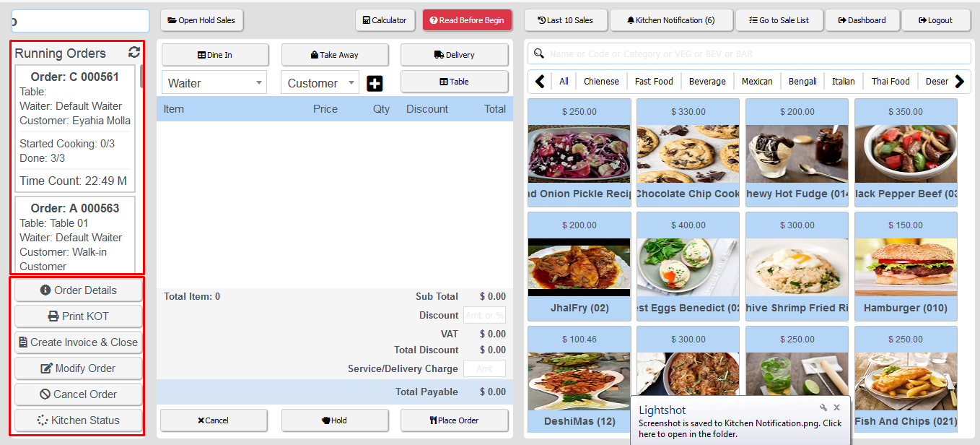View the Last 10 Sales
The image size is (980, 445).
point(566,20)
